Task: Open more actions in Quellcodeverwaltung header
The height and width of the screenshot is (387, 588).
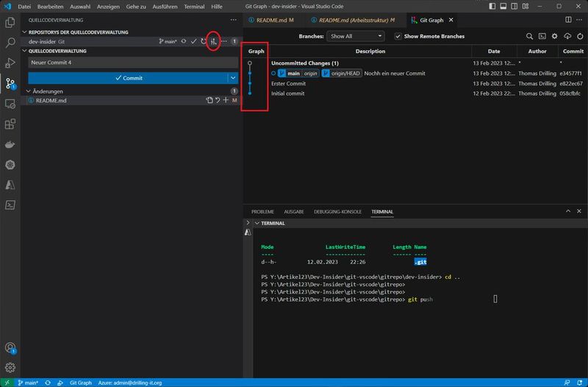Action: tap(233, 20)
